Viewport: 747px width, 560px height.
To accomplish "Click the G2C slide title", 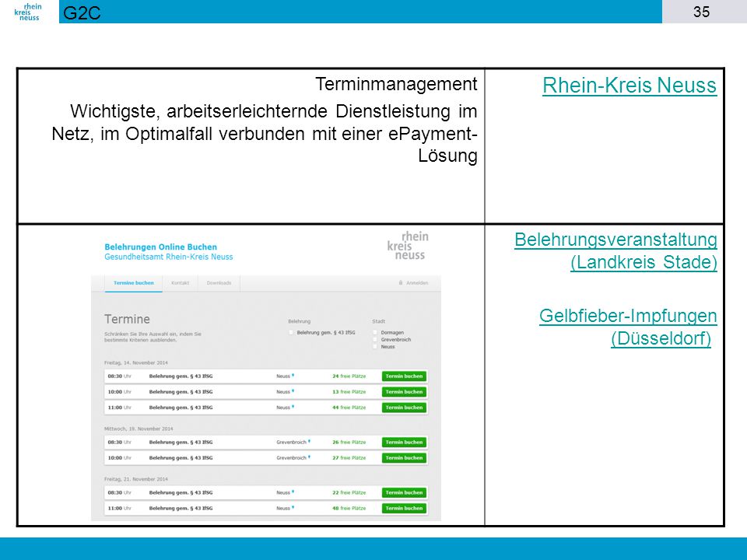I will coord(82,12).
